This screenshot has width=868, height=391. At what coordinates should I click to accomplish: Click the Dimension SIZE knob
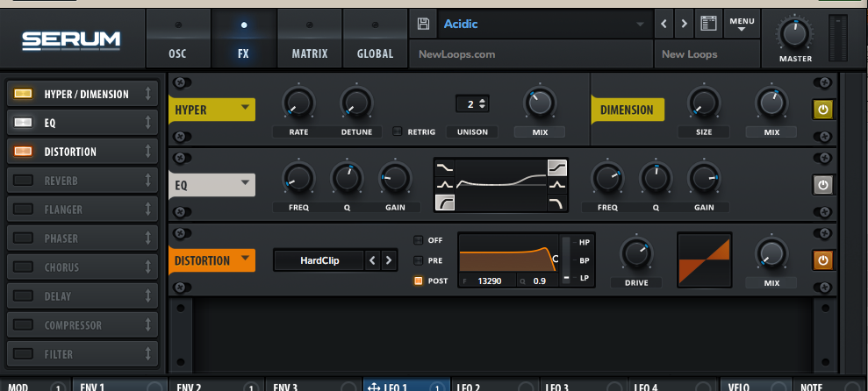pos(704,103)
